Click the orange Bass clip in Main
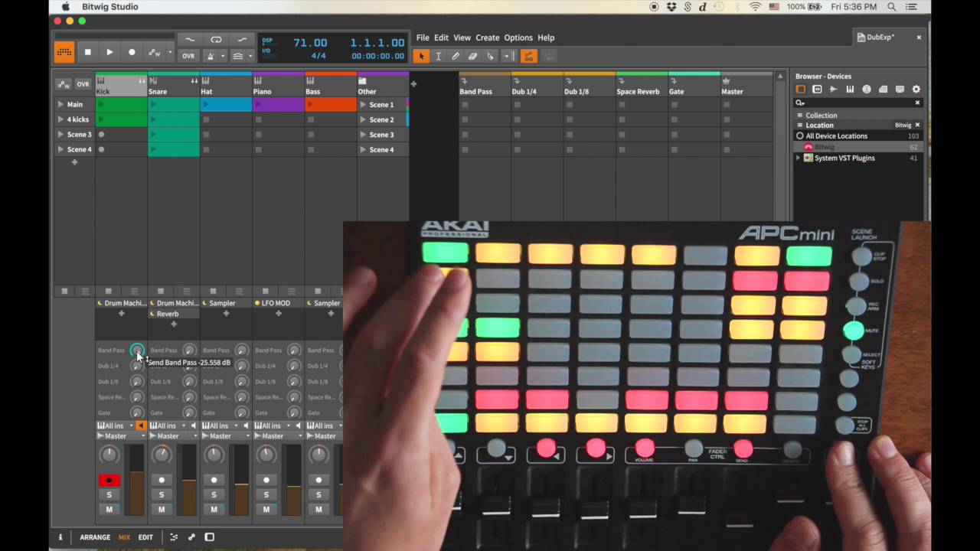 pyautogui.click(x=331, y=104)
